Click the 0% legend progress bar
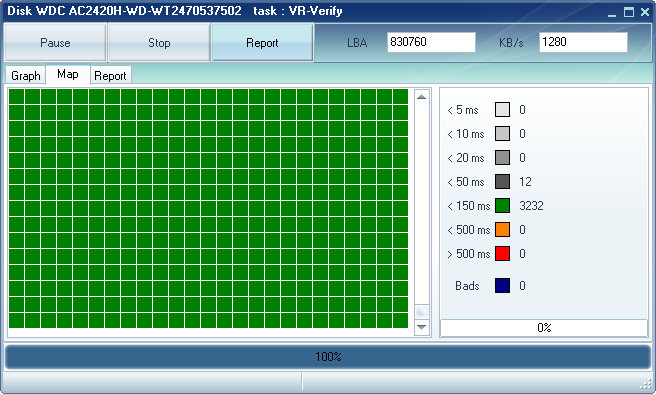The image size is (656, 394). pyautogui.click(x=544, y=327)
